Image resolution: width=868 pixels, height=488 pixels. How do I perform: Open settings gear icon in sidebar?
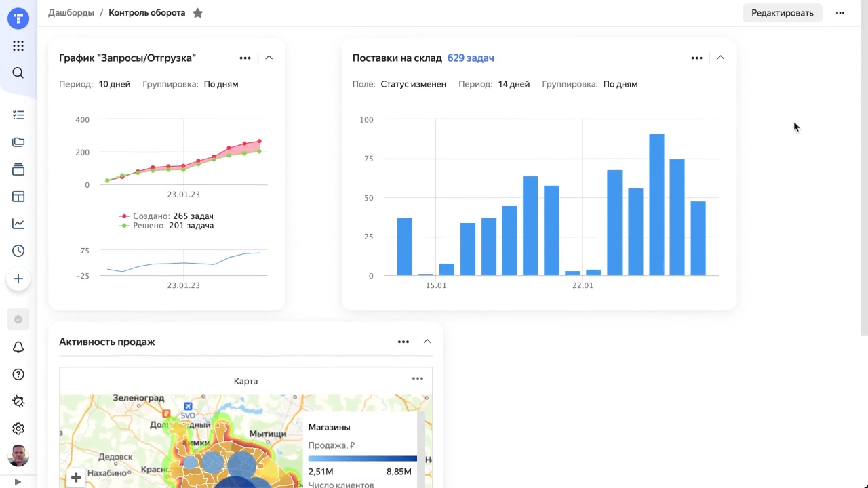coord(18,428)
